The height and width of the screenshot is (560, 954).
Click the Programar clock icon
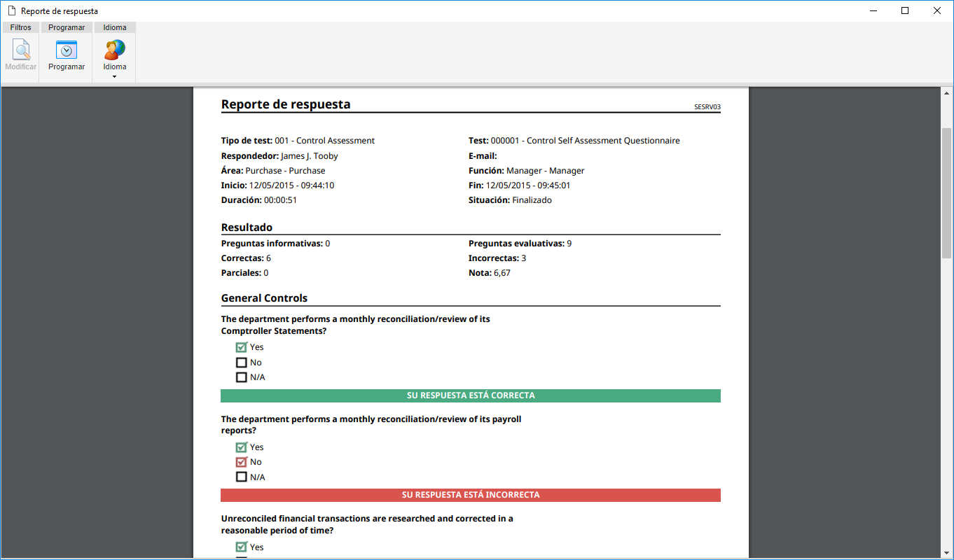pos(67,50)
